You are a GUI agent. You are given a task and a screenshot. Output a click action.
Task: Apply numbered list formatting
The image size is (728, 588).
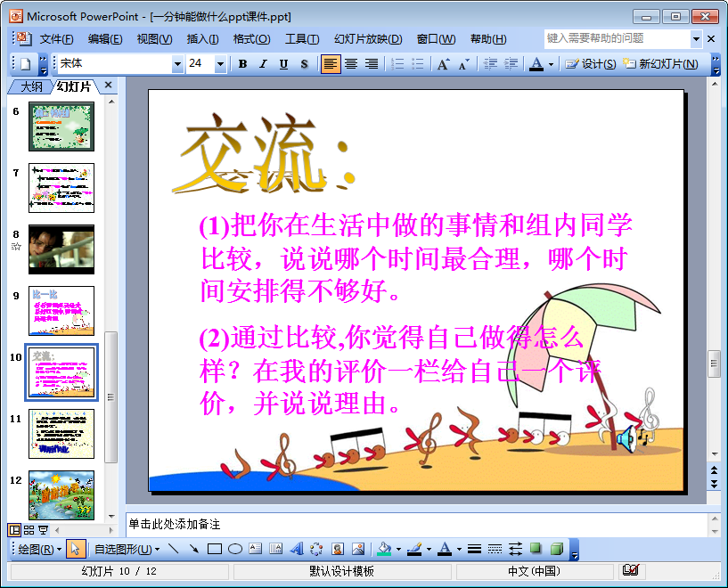pyautogui.click(x=397, y=64)
